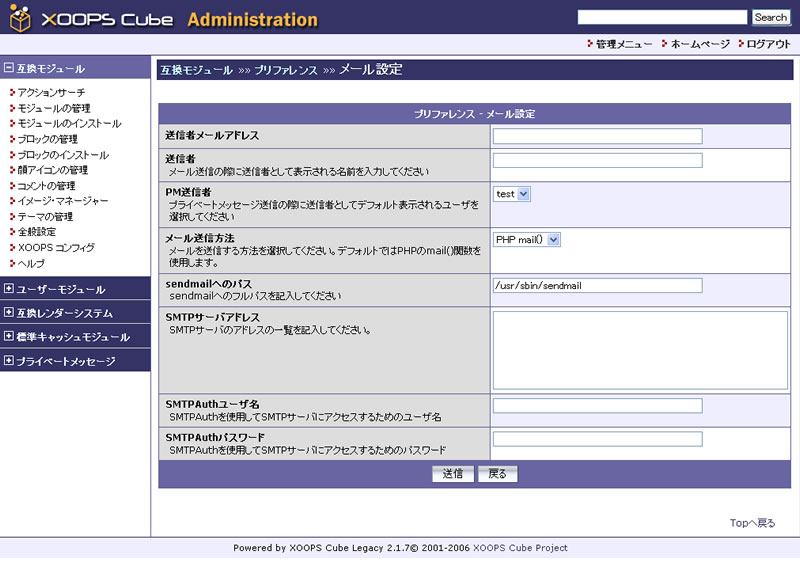Click the 戻る button
800x564 pixels.
(x=497, y=474)
